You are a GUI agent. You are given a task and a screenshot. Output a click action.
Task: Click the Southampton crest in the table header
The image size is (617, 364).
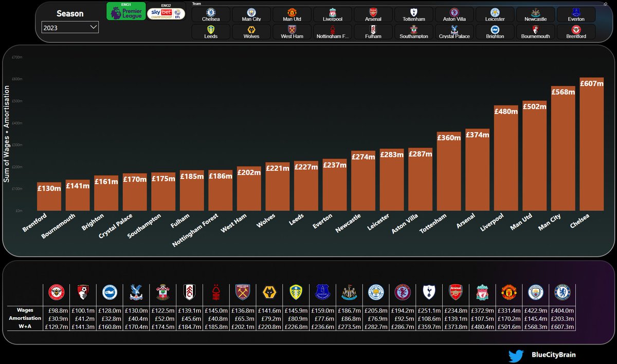pos(162,293)
